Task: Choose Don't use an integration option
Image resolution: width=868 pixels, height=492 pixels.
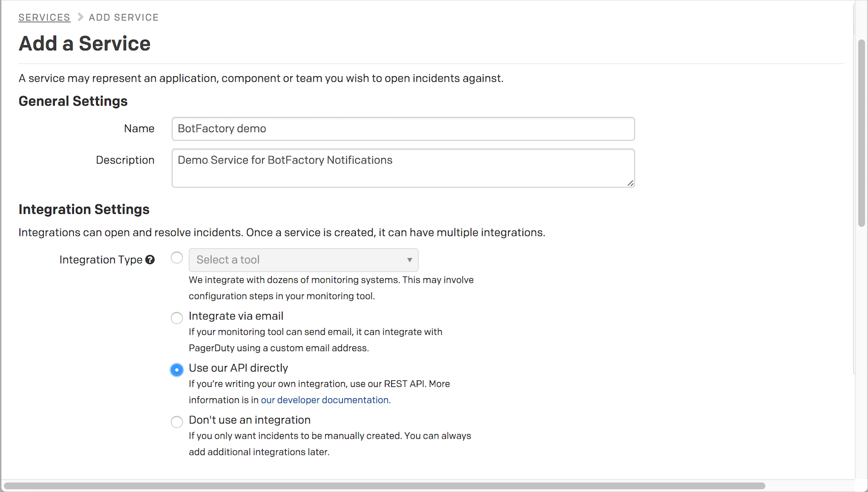Action: pyautogui.click(x=177, y=422)
